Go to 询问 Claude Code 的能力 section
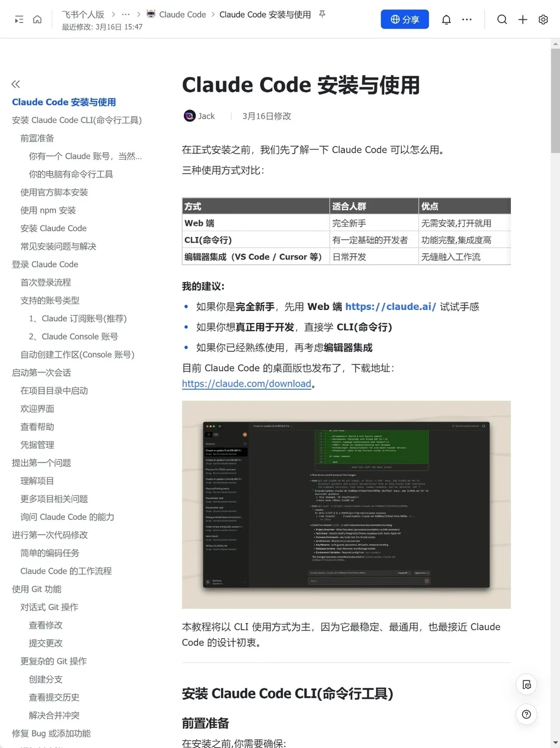Viewport: 560px width, 748px height. (x=67, y=517)
